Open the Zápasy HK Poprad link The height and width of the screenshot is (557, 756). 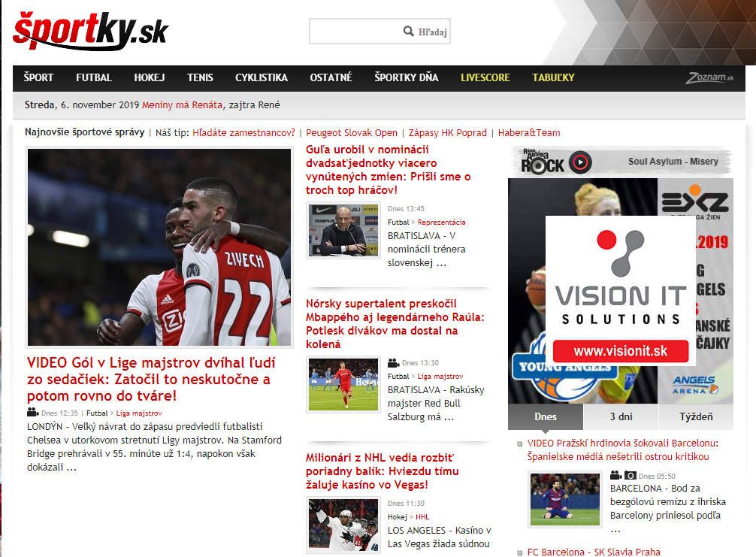click(x=447, y=132)
